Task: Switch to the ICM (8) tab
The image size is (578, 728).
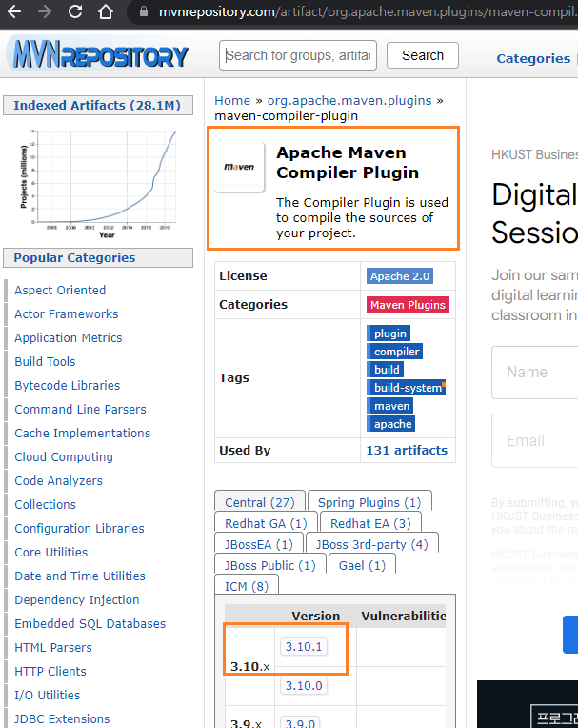Action: 247,586
